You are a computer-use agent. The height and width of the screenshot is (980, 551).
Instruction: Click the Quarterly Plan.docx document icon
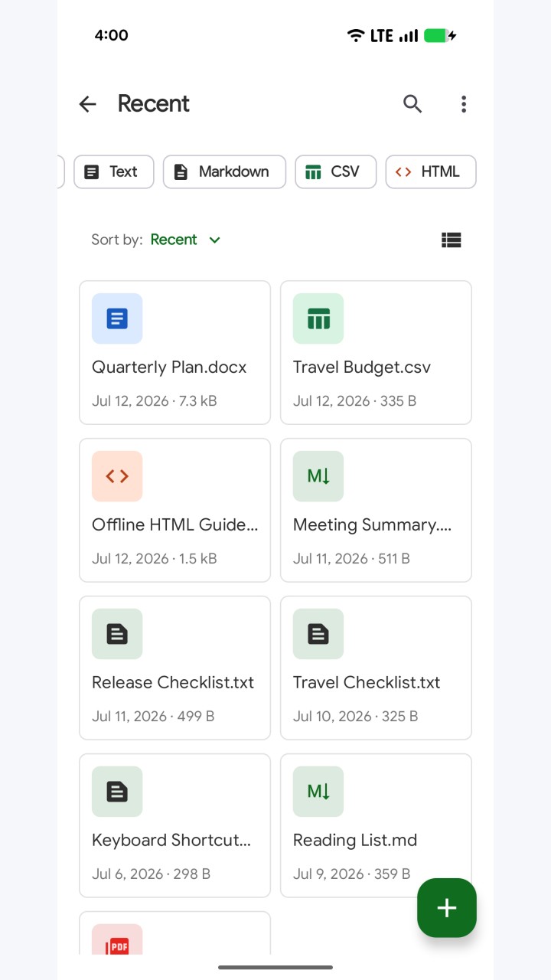pyautogui.click(x=117, y=318)
